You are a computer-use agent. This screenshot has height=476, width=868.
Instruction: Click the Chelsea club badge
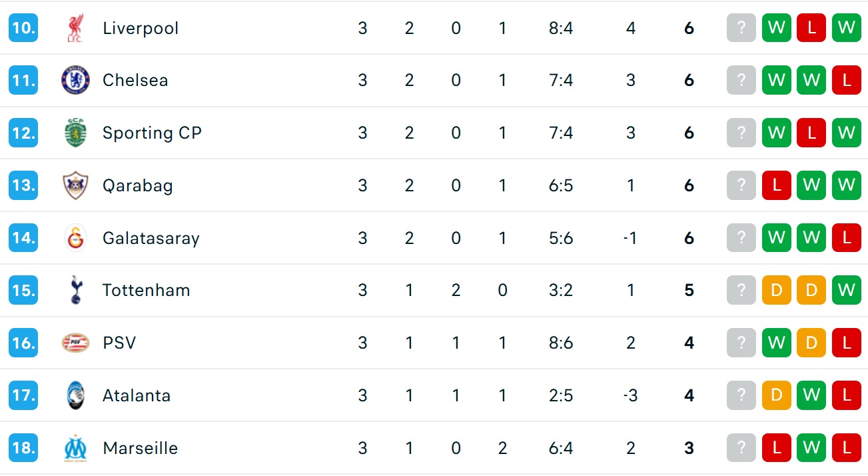point(75,80)
